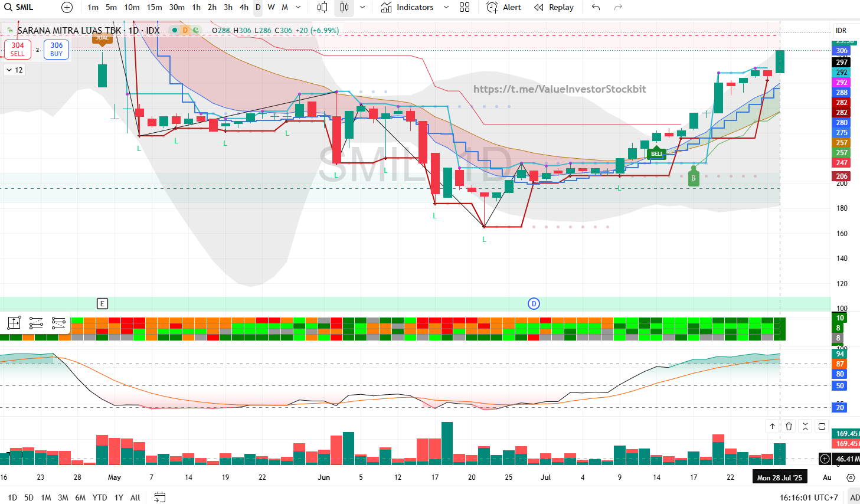Open the layout setup grid icon
The width and height of the screenshot is (860, 504).
click(x=465, y=7)
